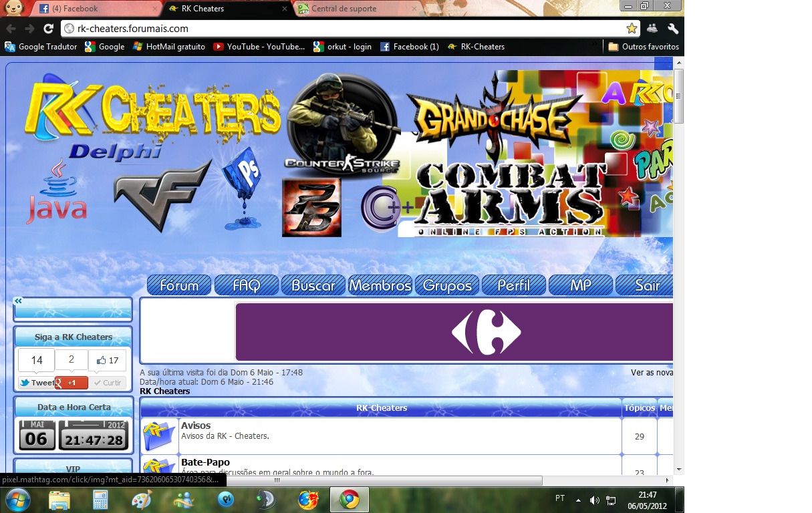The image size is (812, 513).
Task: Click the RK Cheaters breadcrumb link
Action: click(x=164, y=391)
